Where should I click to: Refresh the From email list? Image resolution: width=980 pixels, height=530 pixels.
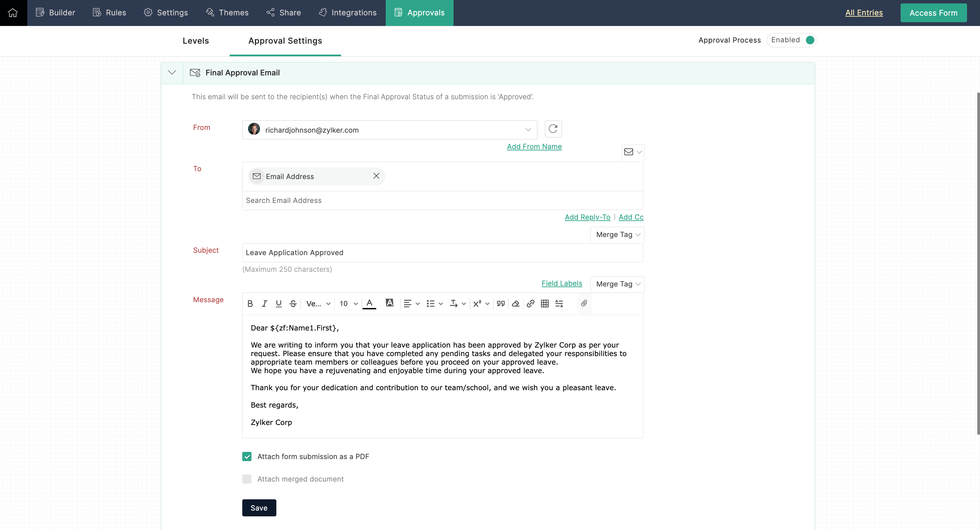tap(553, 129)
